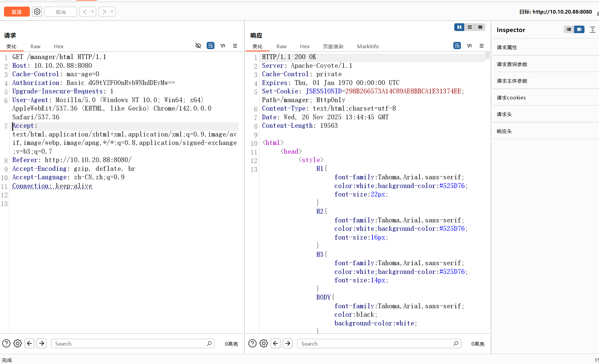Switch to stacked horizontal layout icon
This screenshot has height=364, width=599.
(x=470, y=27)
